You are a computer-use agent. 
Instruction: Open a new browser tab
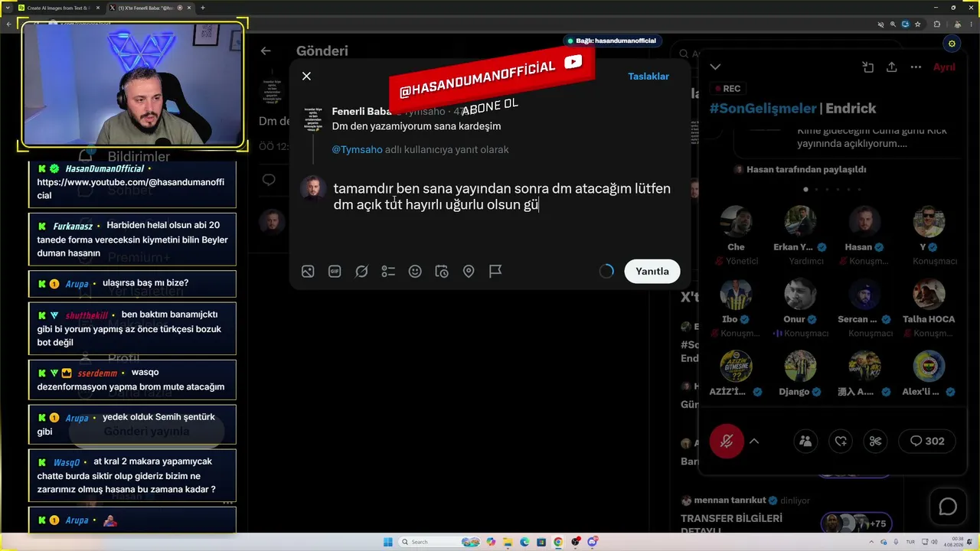pos(203,8)
